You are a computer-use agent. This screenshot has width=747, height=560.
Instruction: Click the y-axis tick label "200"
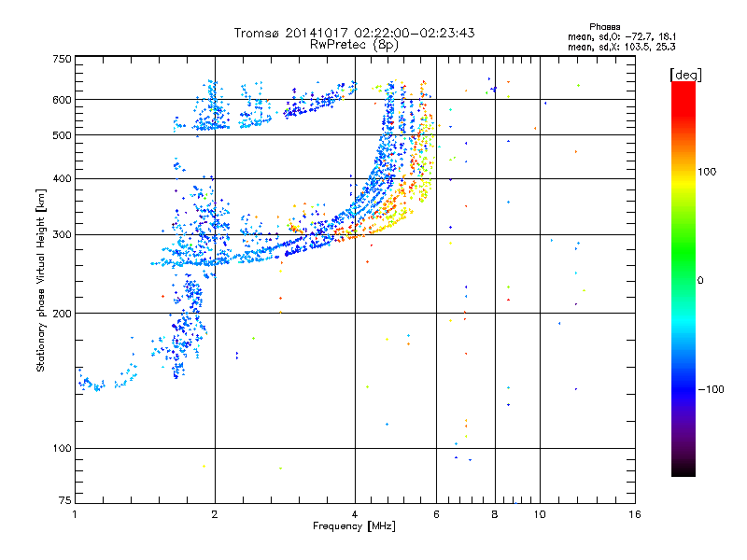(x=63, y=314)
